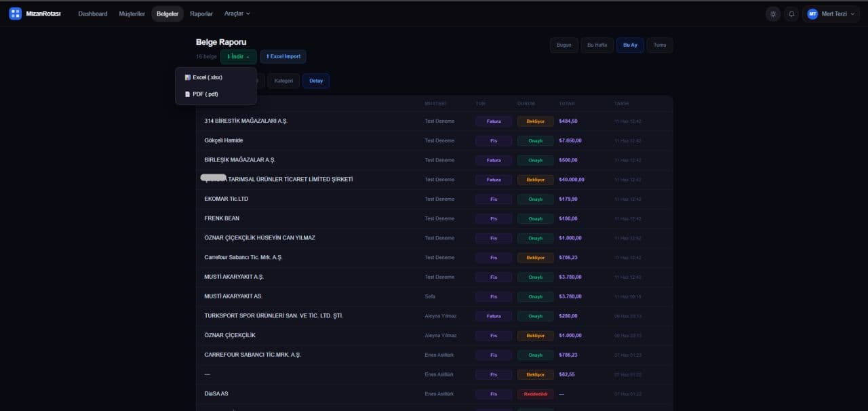
Task: Filter by Tümü date range
Action: coord(660,45)
